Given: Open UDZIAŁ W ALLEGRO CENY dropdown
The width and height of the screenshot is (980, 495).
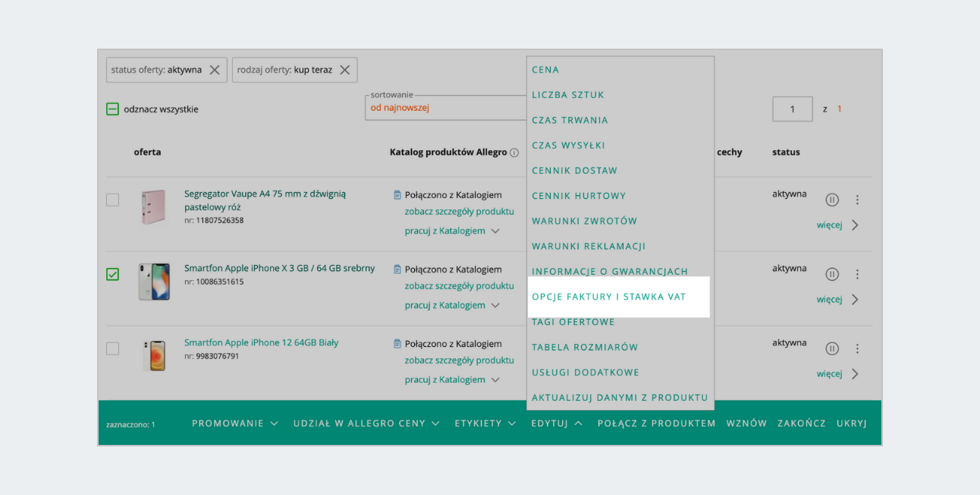Looking at the screenshot, I should click(366, 424).
